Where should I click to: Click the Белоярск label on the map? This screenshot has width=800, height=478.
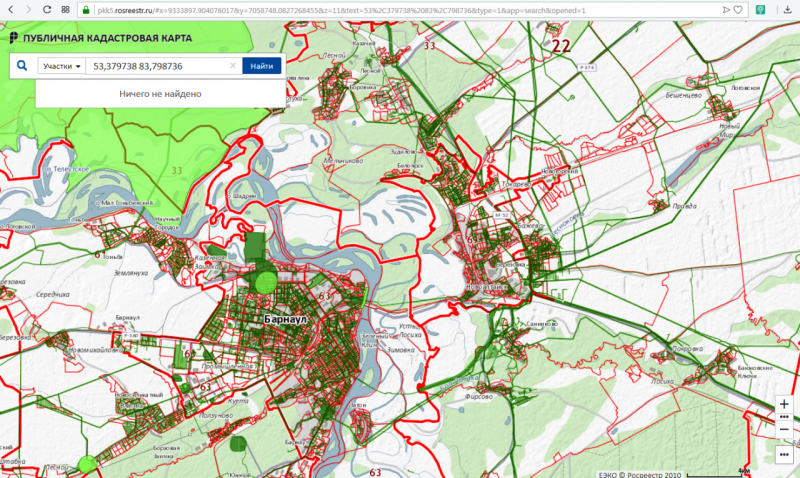tap(410, 166)
